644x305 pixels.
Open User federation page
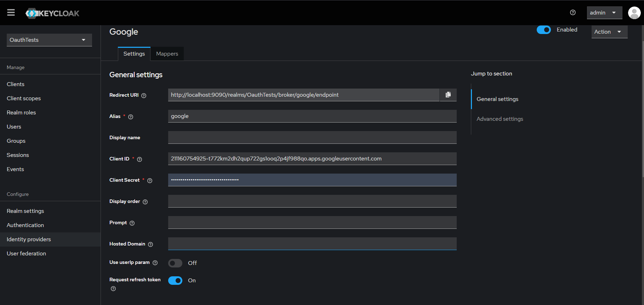pyautogui.click(x=50, y=254)
